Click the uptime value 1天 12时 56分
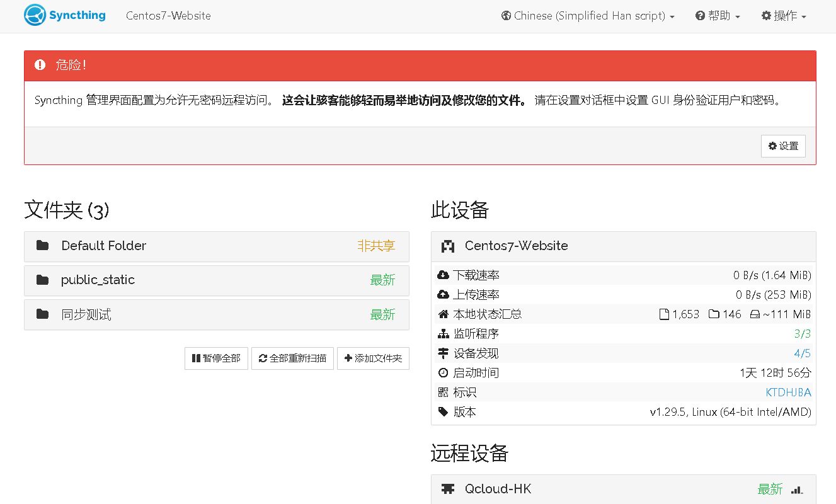This screenshot has width=836, height=504. [x=776, y=373]
